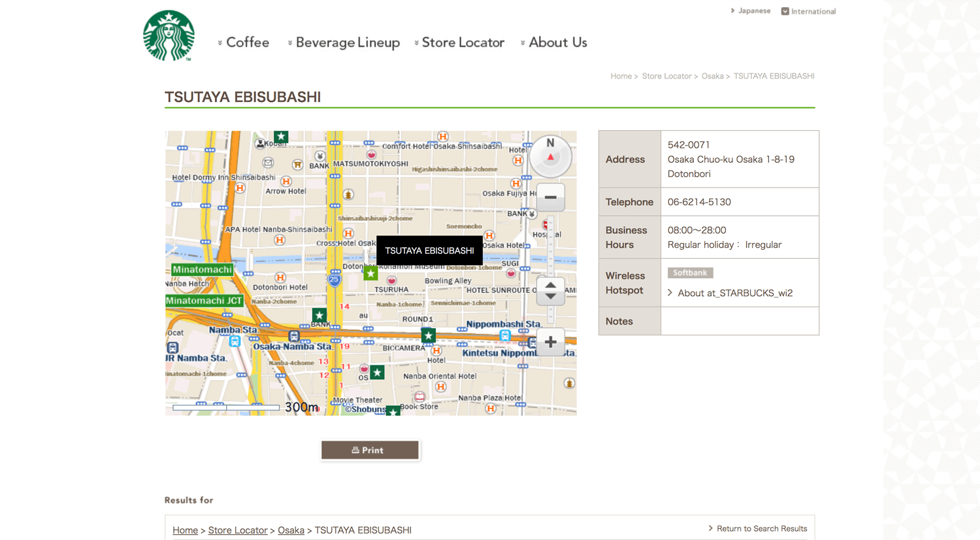Click the Dotonbori Hotel map icon

coord(280,277)
